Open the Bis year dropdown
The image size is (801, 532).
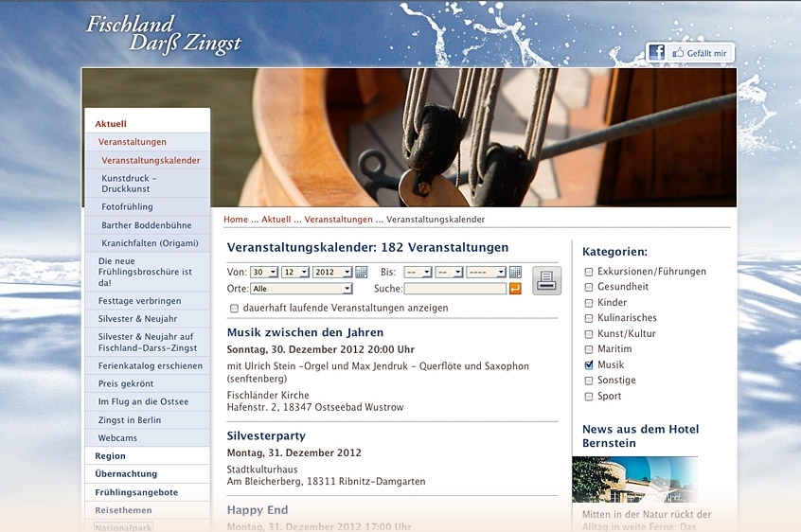click(x=487, y=272)
